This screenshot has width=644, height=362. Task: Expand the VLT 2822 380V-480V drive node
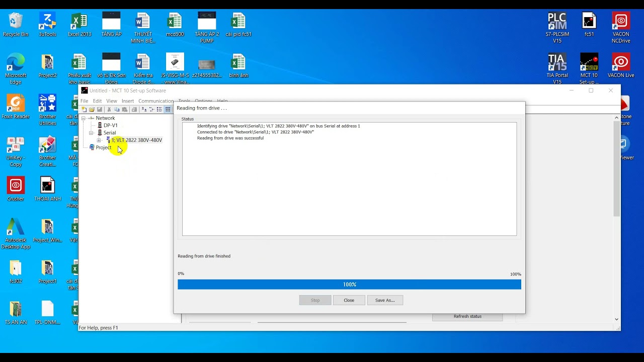[x=99, y=140]
